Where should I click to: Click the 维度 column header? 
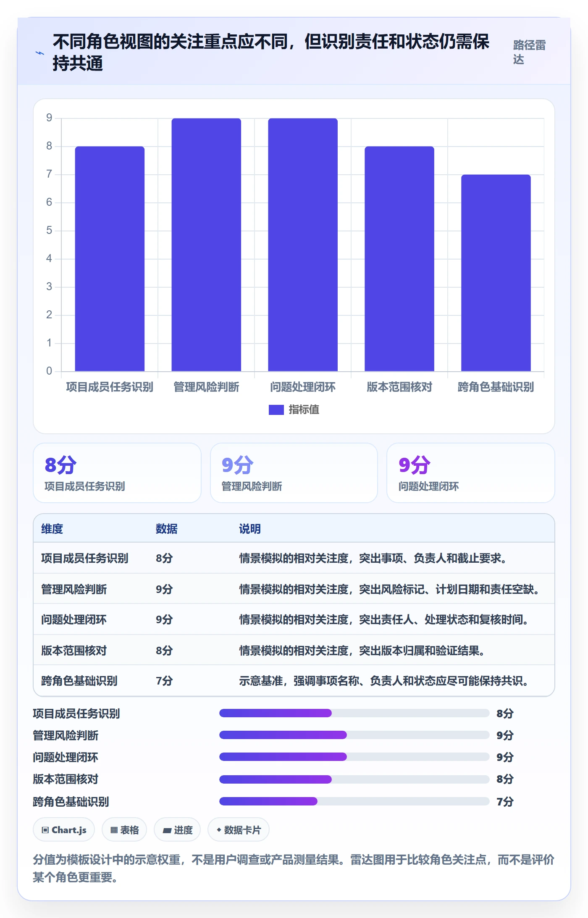(52, 529)
